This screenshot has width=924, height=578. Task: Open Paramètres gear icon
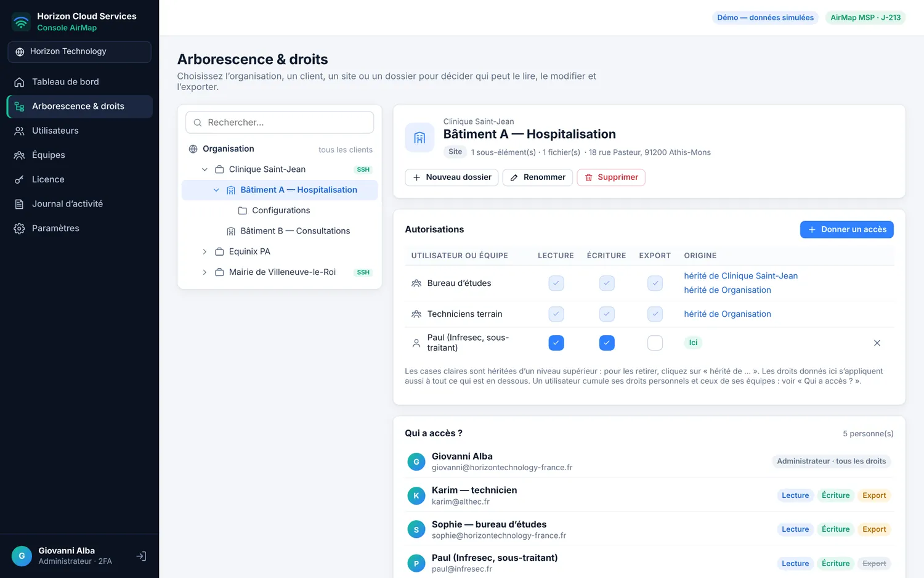20,229
